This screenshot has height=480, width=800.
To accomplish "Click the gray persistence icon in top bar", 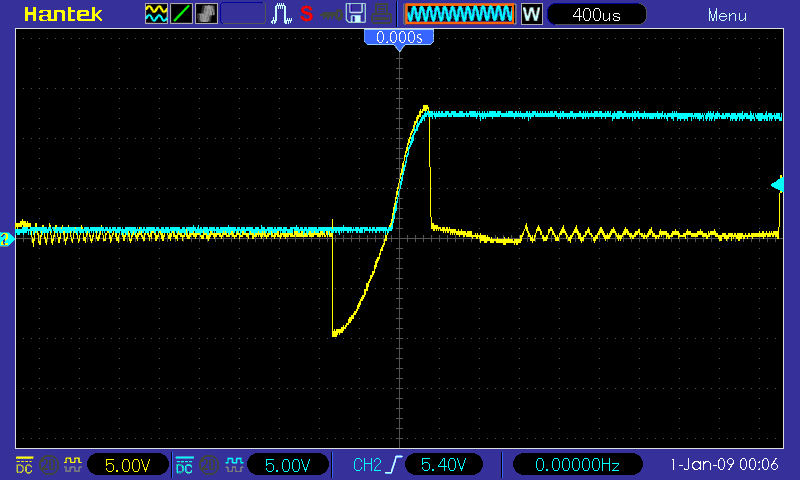I will click(x=207, y=14).
